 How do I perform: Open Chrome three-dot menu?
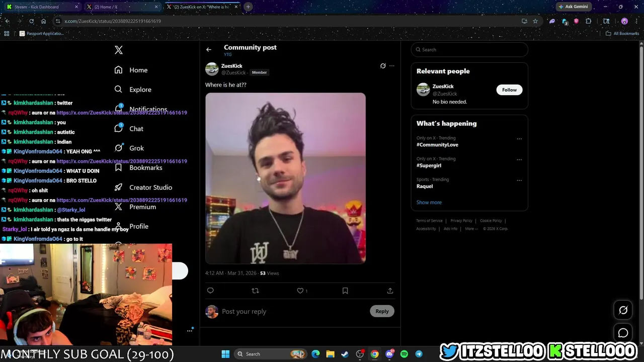[637, 21]
